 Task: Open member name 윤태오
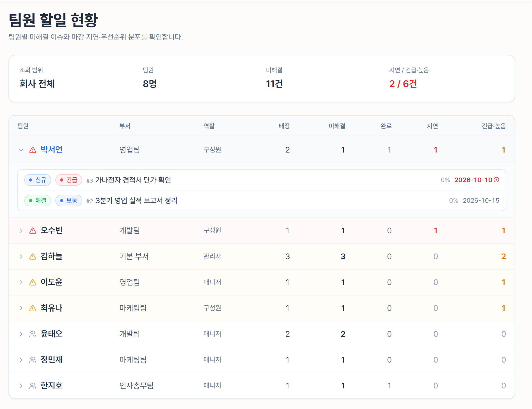tap(51, 334)
